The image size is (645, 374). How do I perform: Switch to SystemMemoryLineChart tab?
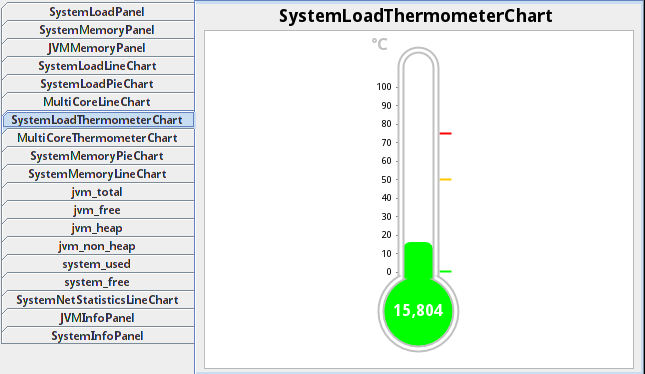tap(98, 174)
